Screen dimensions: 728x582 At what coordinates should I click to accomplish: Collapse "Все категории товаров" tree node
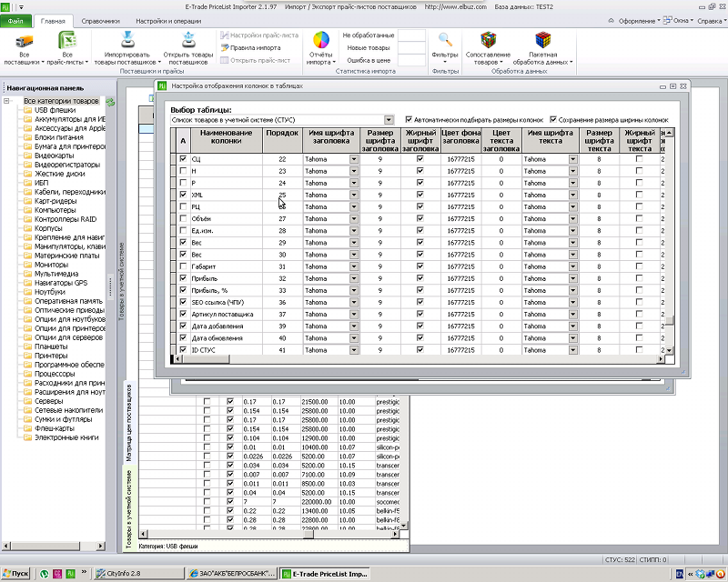point(6,101)
